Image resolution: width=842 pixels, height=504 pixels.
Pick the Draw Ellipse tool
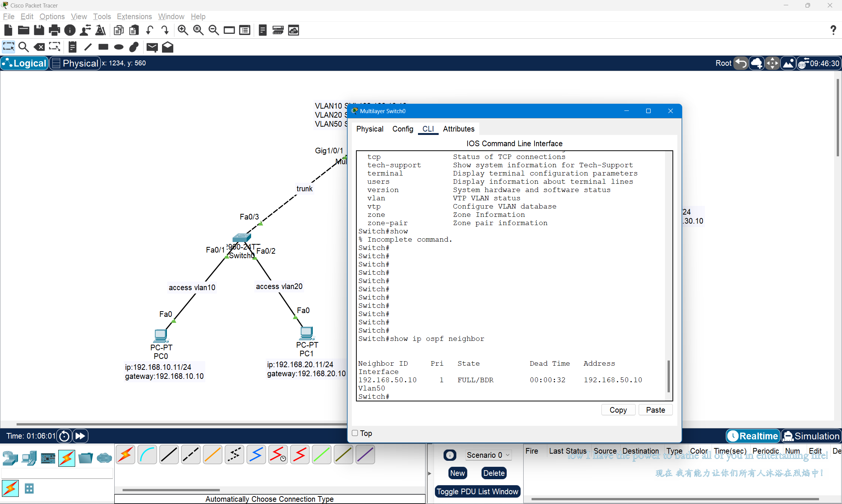(118, 47)
